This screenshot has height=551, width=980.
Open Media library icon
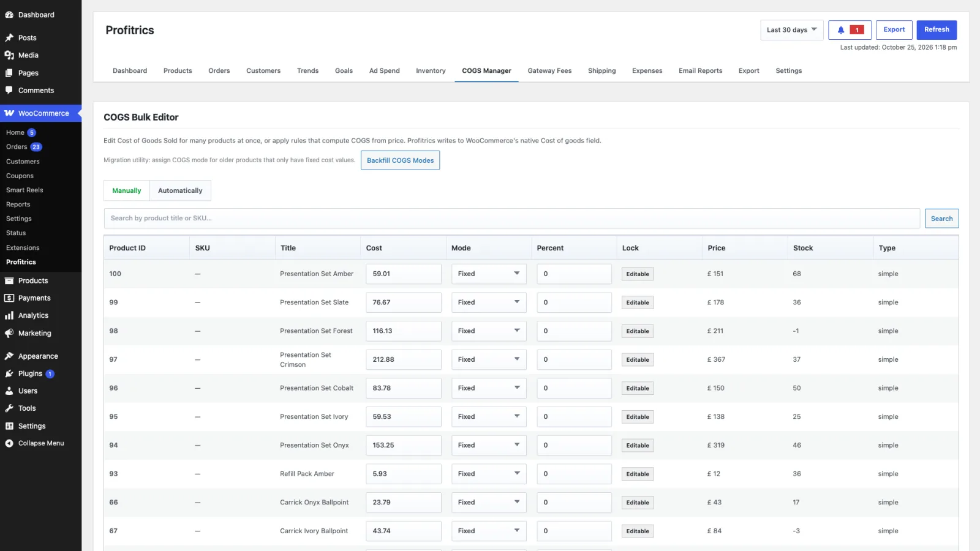coord(9,55)
